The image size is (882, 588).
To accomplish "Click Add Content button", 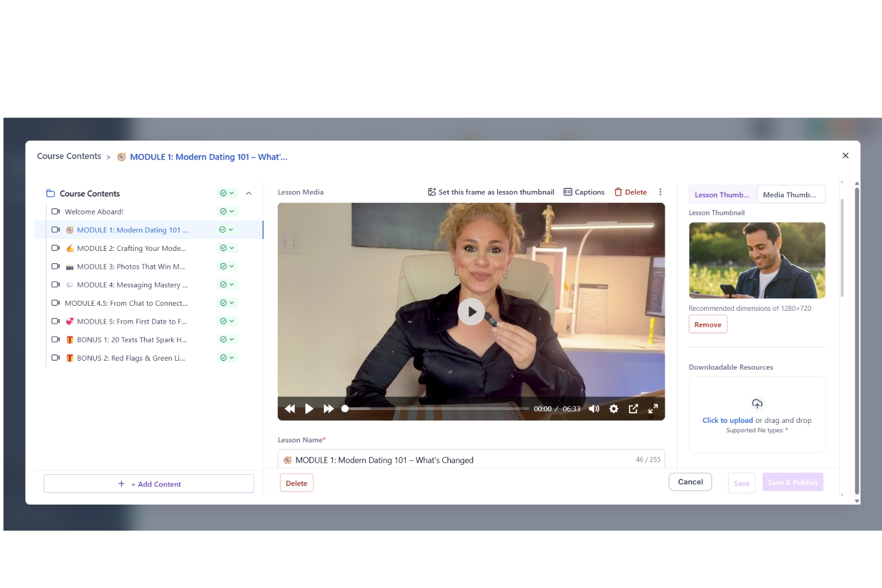I will click(149, 484).
